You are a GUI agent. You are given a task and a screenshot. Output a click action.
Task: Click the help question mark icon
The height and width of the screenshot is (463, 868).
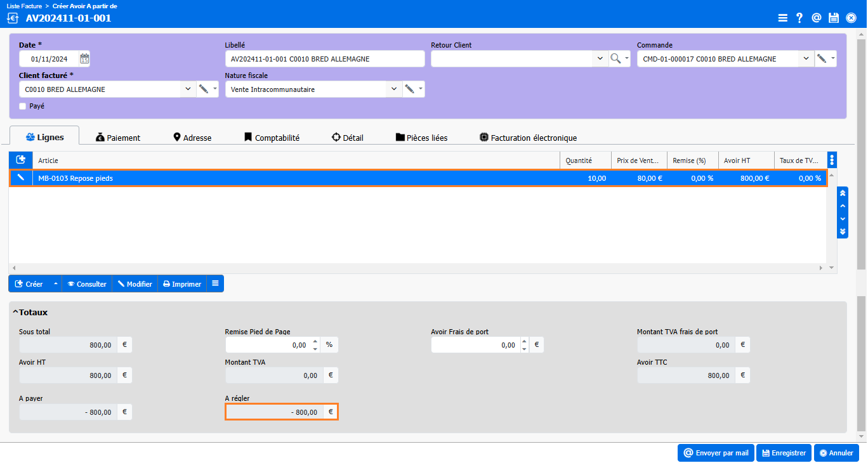(x=800, y=18)
